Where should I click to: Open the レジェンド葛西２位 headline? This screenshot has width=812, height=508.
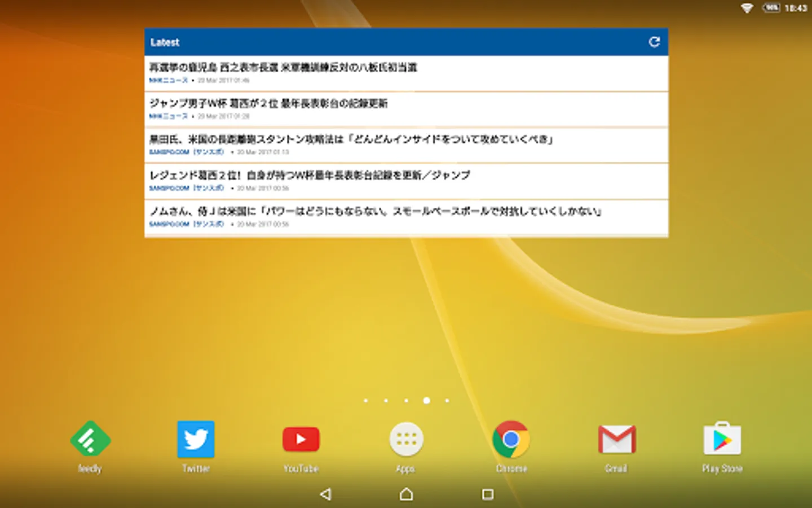tap(406, 181)
